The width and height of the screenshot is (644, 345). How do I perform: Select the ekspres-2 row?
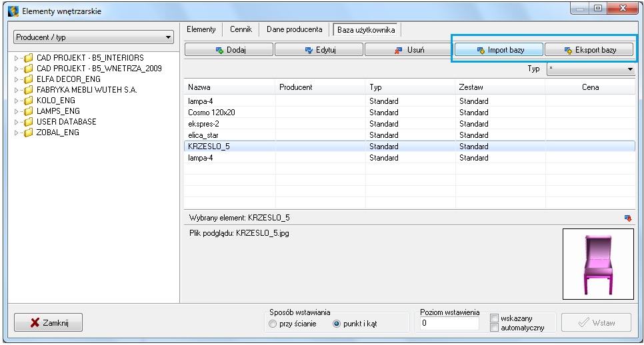[409, 124]
